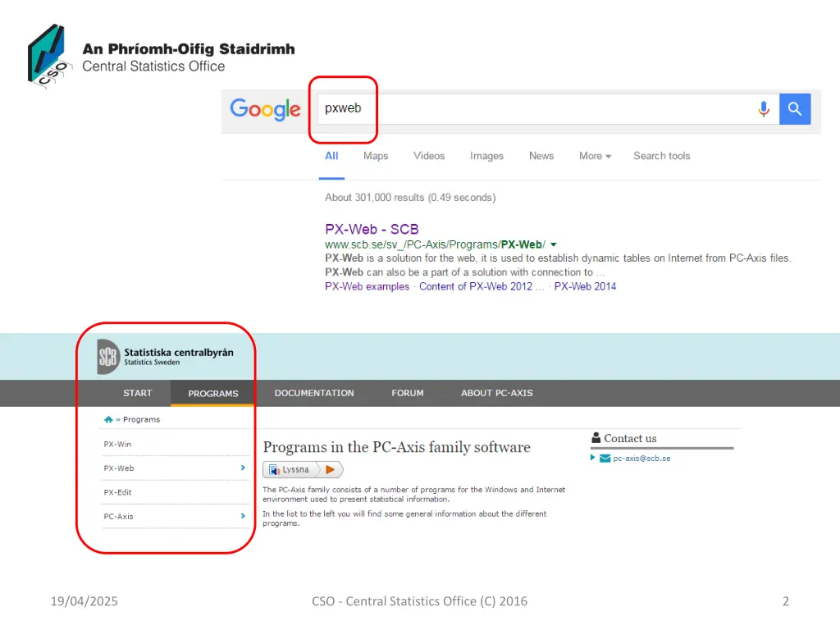Select PX-Web in the sidebar
Image resolution: width=840 pixels, height=630 pixels.
tap(119, 468)
